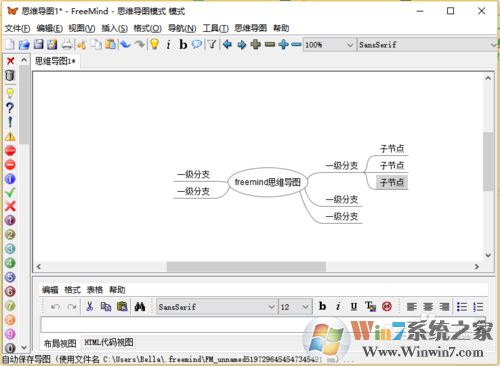Image resolution: width=500 pixels, height=366 pixels.
Task: Align note text center
Action: [428, 307]
